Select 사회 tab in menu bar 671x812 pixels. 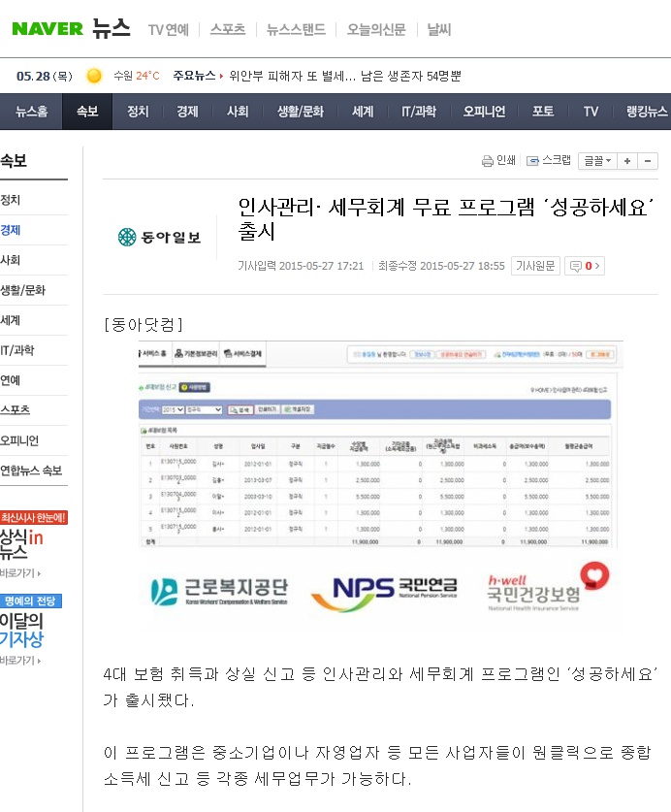pos(238,112)
